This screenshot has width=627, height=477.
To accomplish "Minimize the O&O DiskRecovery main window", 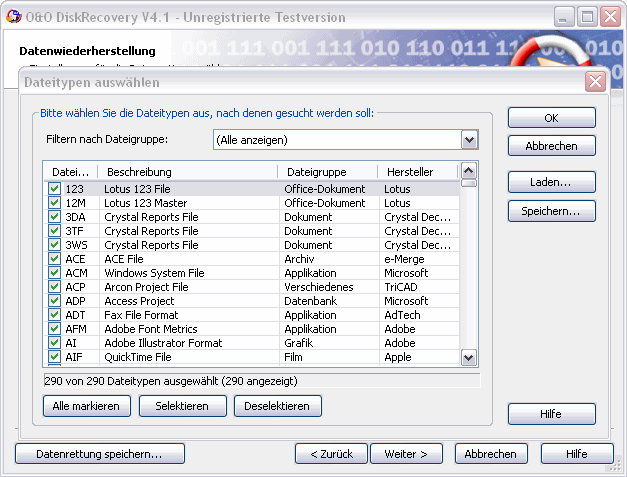I will coord(563,16).
